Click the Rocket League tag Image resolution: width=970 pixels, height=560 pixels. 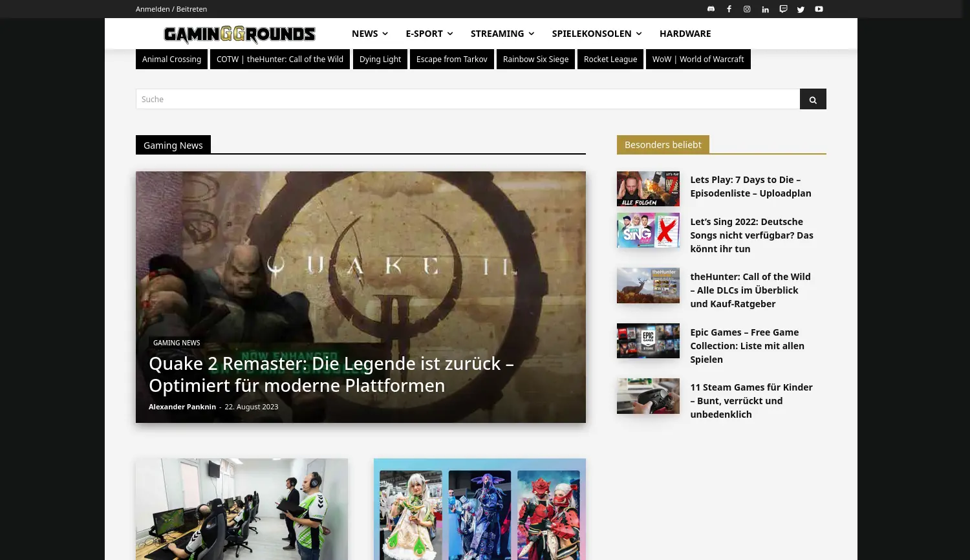coord(610,59)
